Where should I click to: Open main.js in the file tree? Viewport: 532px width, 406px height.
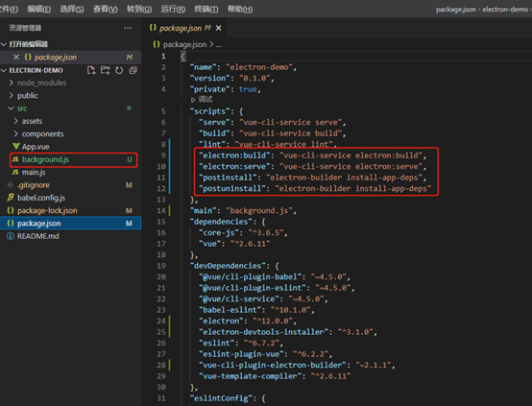coord(34,173)
